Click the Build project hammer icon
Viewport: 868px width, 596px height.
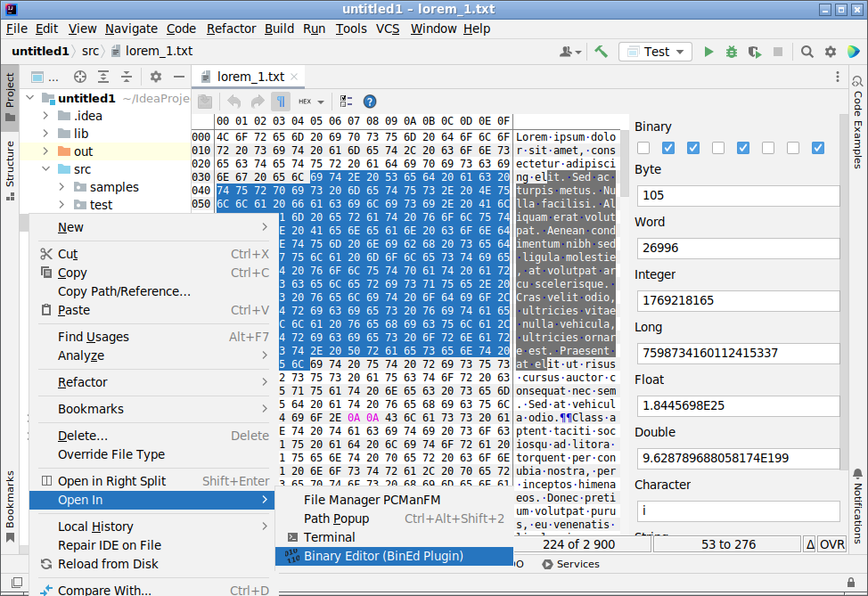coord(602,52)
